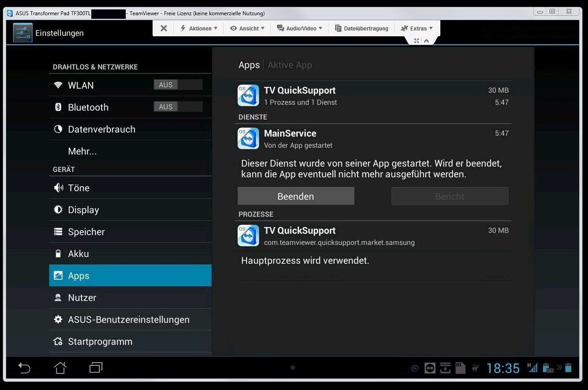Tap the Android home button
Image resolution: width=588 pixels, height=390 pixels.
60,368
